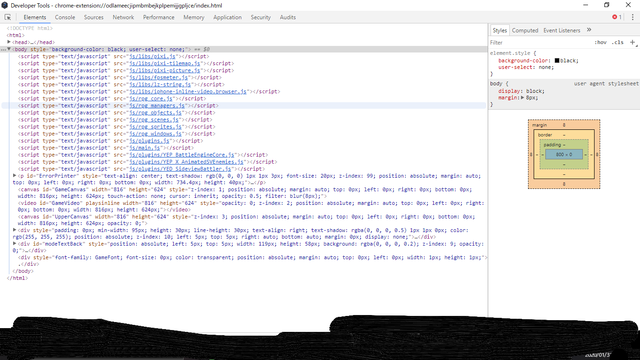Expand the margin shorthand triangle
Screen dimensions: 640x360
pos(522,98)
